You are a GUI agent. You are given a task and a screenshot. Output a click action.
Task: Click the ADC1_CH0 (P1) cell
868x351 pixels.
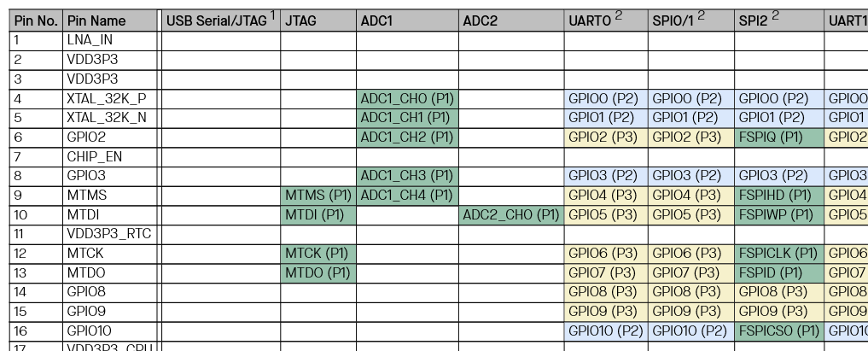click(407, 98)
